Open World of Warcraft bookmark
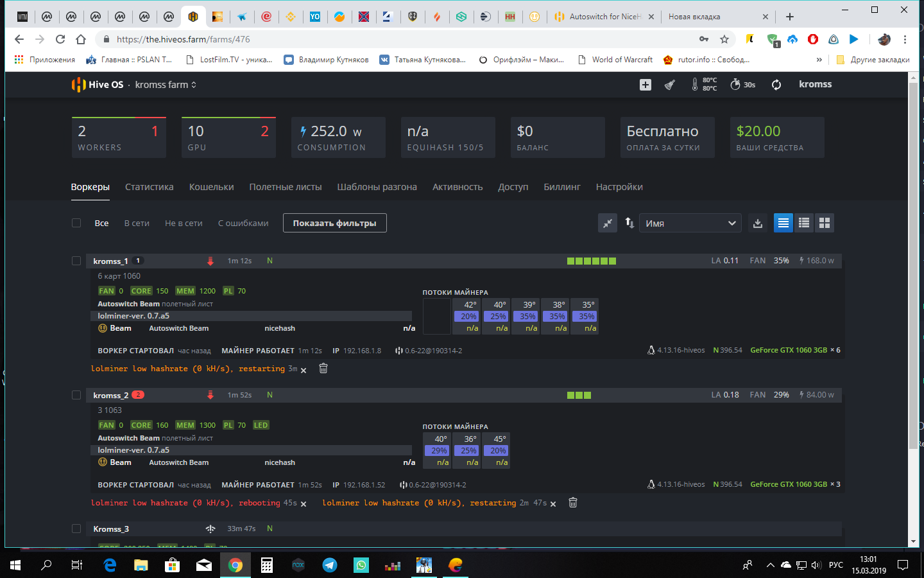 [x=615, y=60]
